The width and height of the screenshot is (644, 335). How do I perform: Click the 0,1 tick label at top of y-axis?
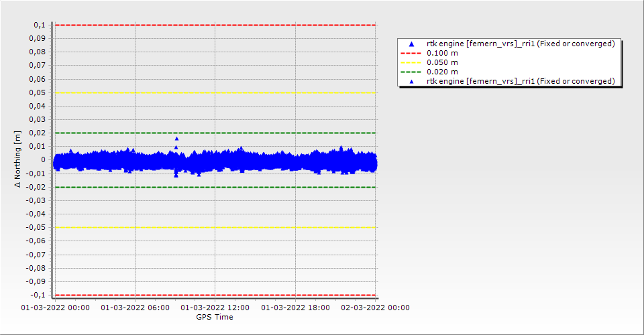(40, 25)
